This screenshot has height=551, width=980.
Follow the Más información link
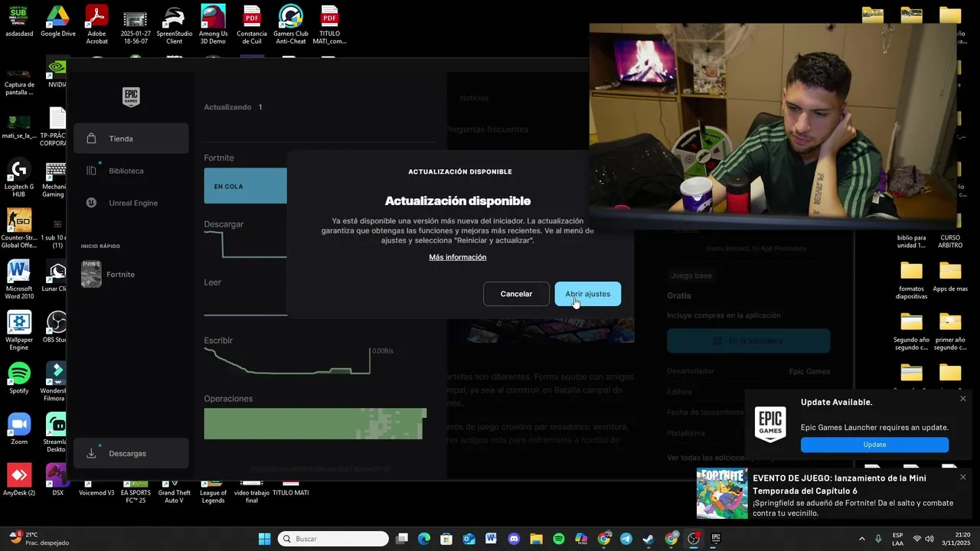click(458, 257)
